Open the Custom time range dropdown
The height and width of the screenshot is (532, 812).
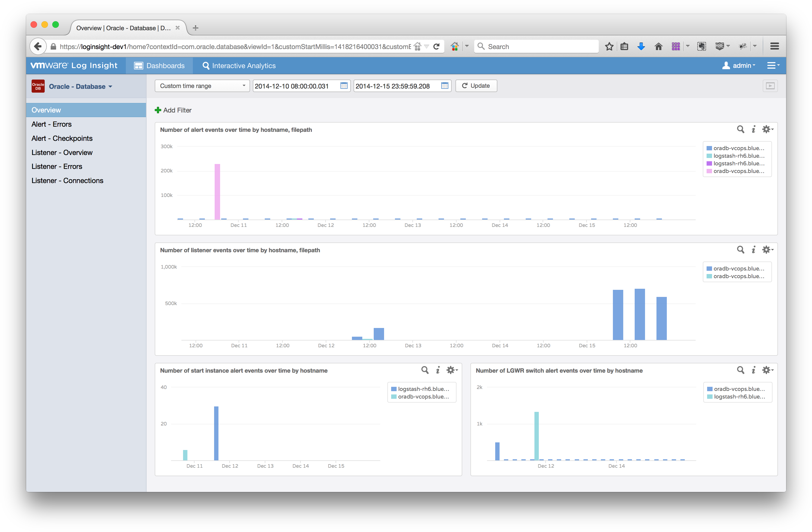coord(202,86)
